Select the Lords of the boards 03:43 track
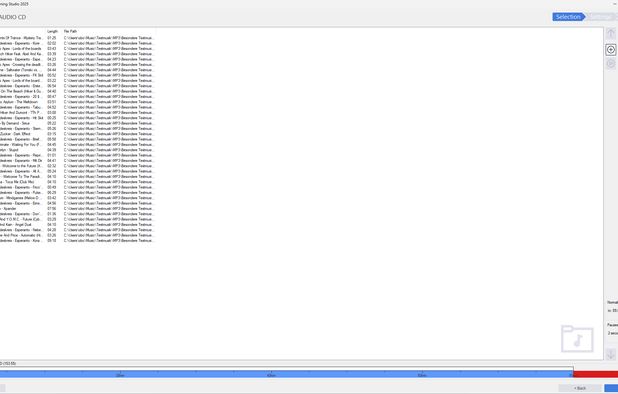This screenshot has width=618, height=394. [x=77, y=48]
